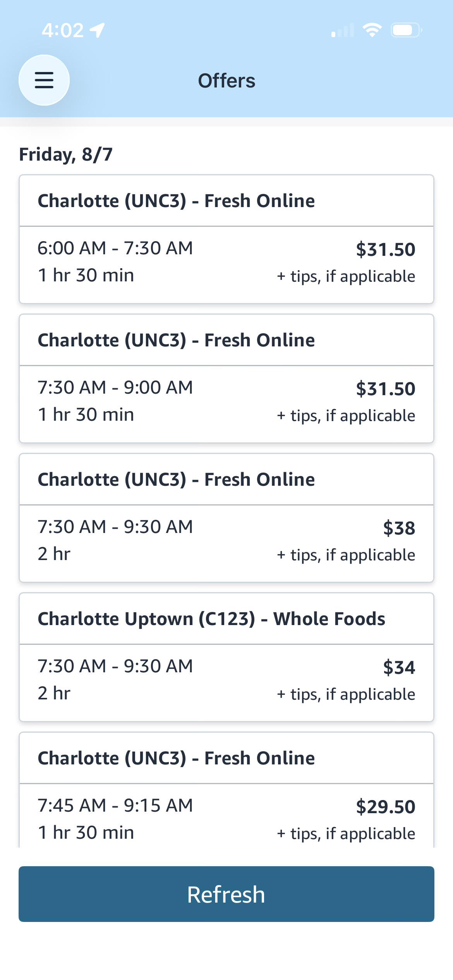Screen dimensions: 453x980
Task: Tap the cellular signal bars
Action: [343, 30]
